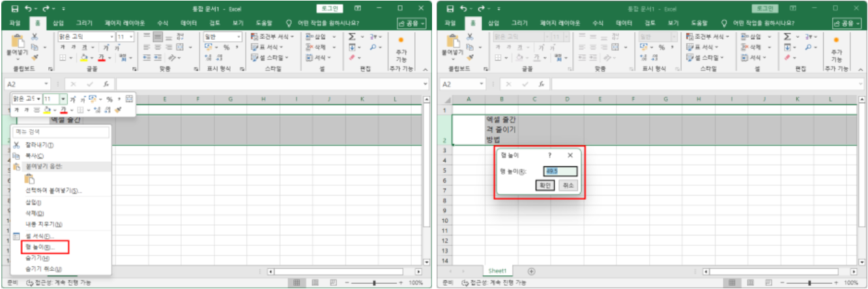
Task: Click cut scissors icon in left ribbon
Action: click(x=35, y=38)
